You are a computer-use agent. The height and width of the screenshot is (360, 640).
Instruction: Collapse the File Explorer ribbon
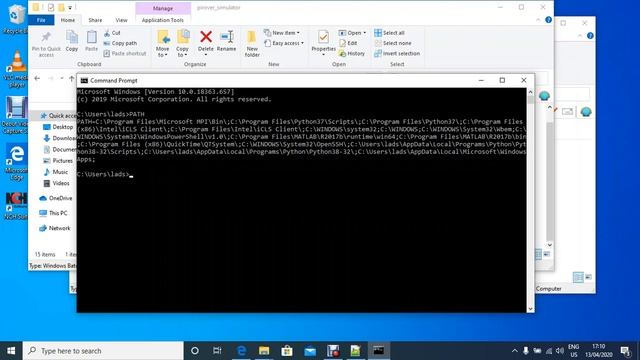pyautogui.click(x=538, y=20)
